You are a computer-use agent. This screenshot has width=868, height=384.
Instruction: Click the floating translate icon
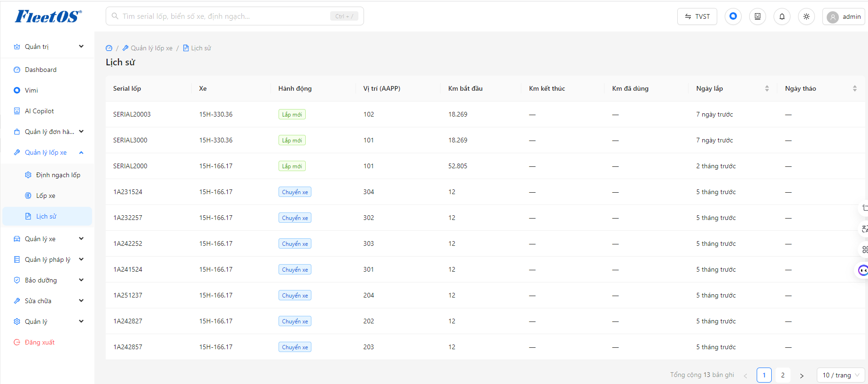pyautogui.click(x=864, y=229)
